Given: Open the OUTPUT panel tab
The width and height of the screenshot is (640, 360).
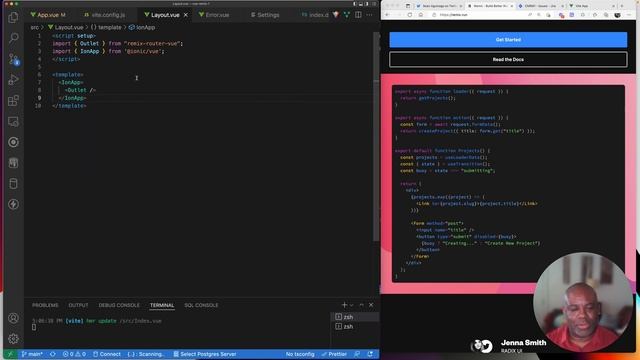Looking at the screenshot, I should point(78,305).
